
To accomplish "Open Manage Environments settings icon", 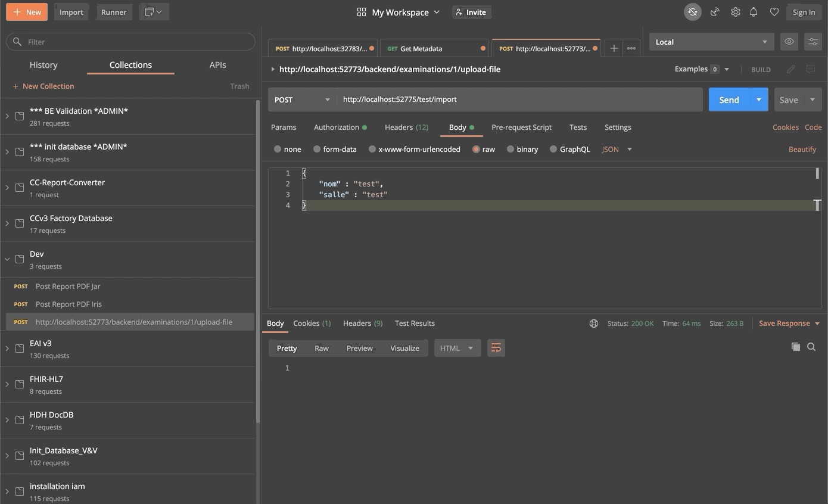I will 813,42.
